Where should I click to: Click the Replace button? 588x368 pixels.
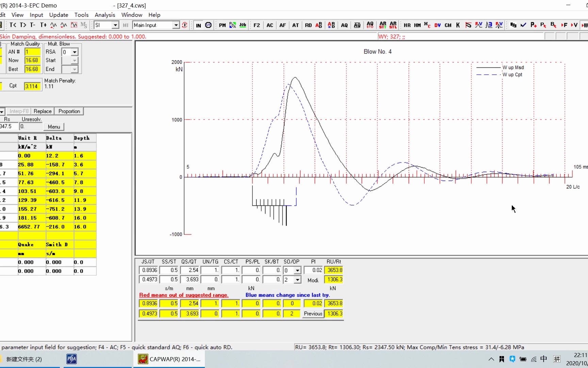coord(43,111)
